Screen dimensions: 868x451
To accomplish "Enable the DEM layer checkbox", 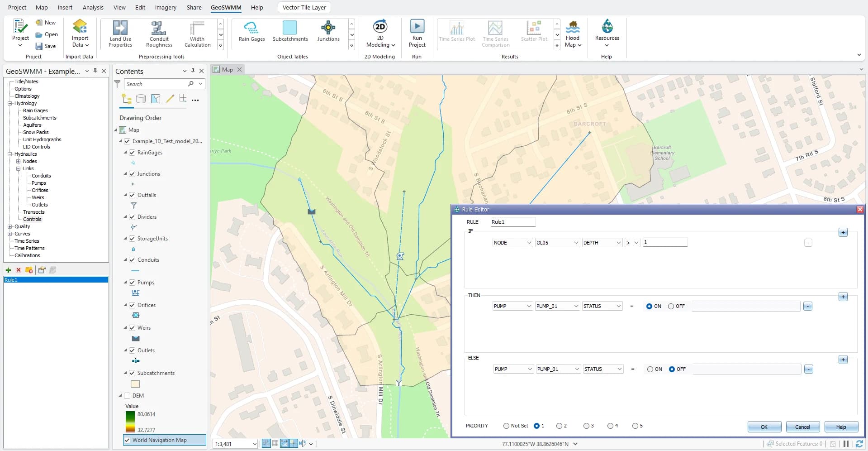I will (127, 396).
